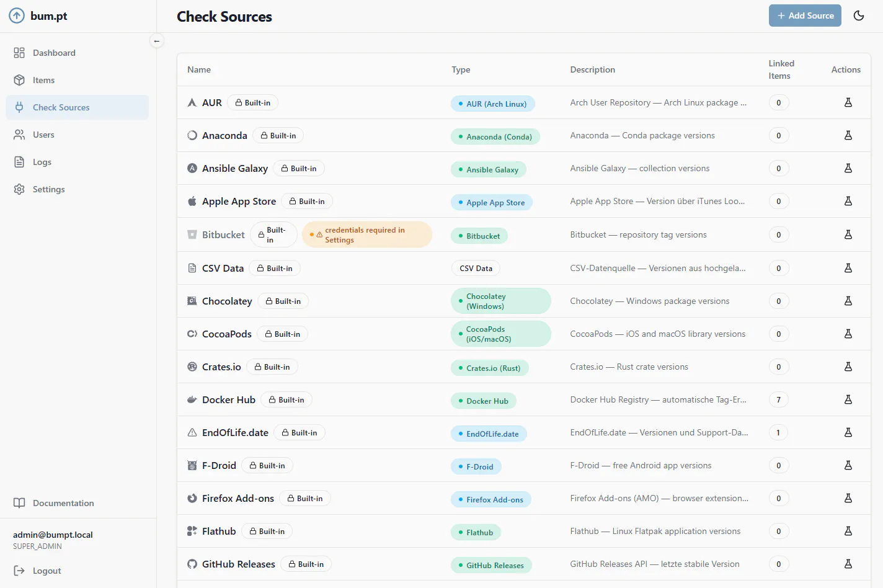Click the Docker Hub test flask icon
The width and height of the screenshot is (883, 588).
point(848,399)
